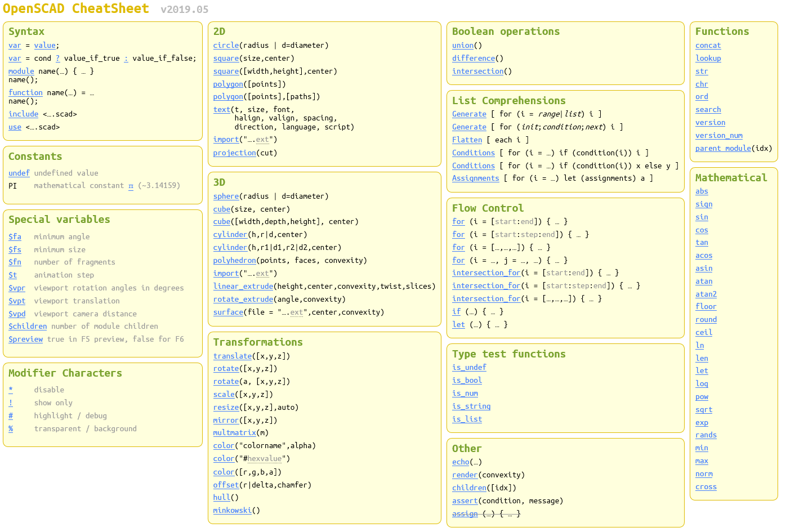
Task: Click the # highlight / debug modifier link
Action: (x=11, y=416)
